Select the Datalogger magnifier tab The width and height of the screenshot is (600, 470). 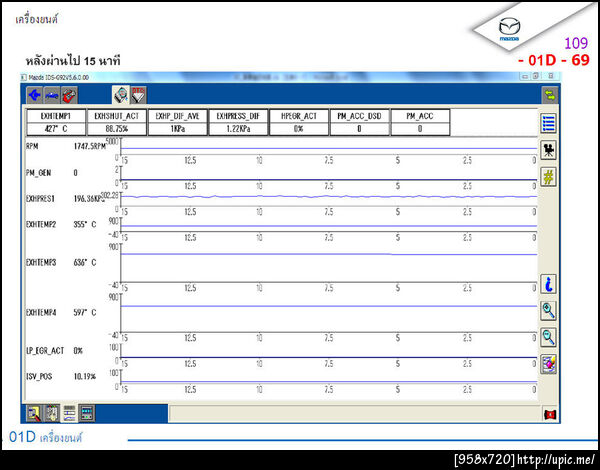121,95
